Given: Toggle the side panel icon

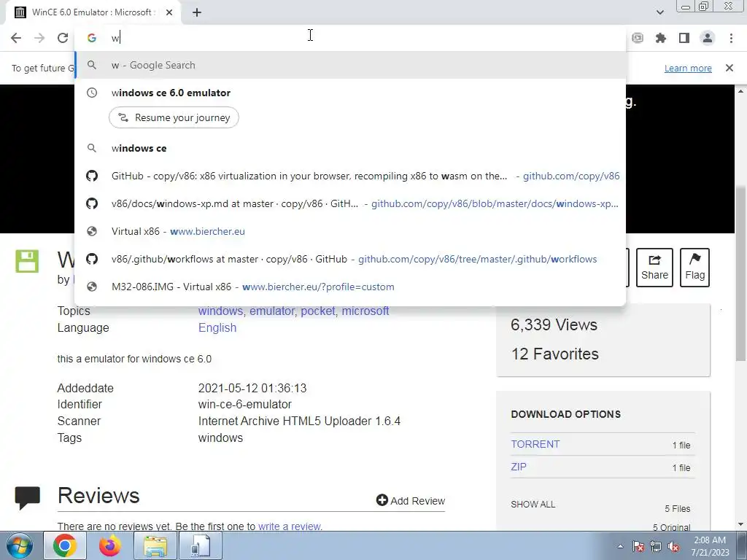Looking at the screenshot, I should (684, 38).
